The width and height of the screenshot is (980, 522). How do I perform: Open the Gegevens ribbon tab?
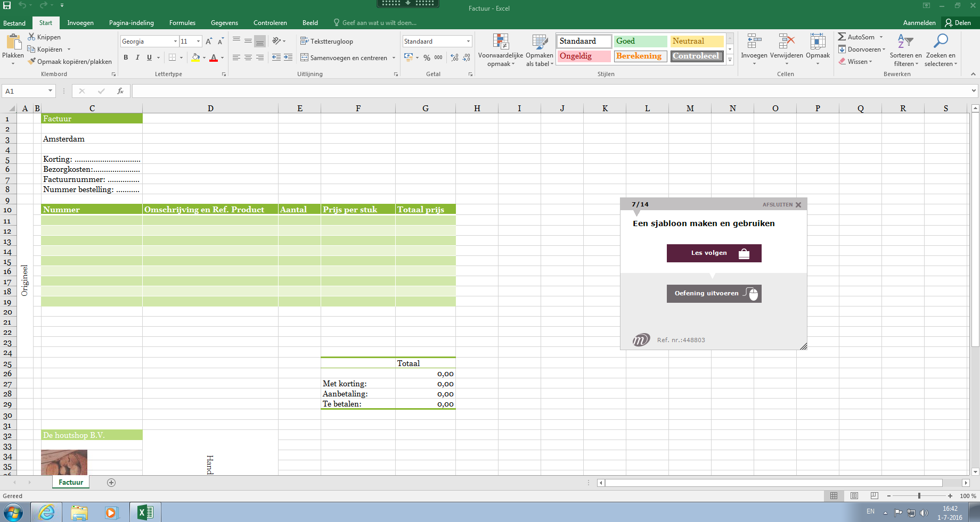tap(224, 23)
